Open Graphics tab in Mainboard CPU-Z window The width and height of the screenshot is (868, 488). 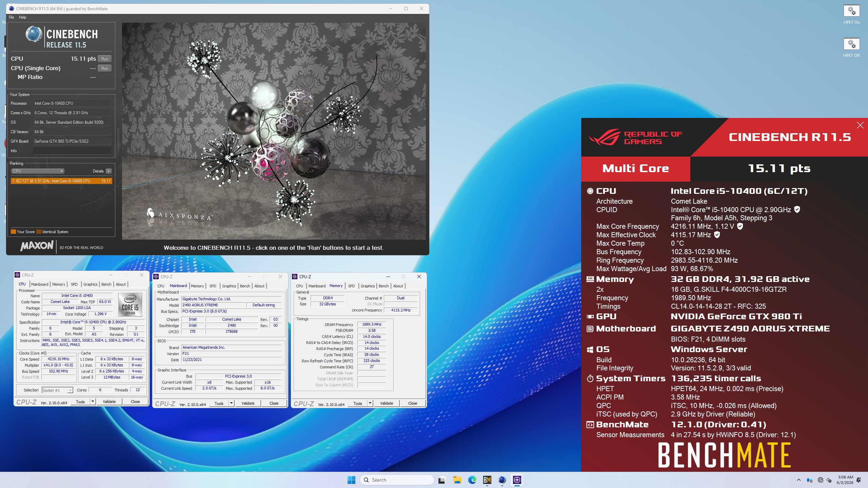click(x=229, y=286)
